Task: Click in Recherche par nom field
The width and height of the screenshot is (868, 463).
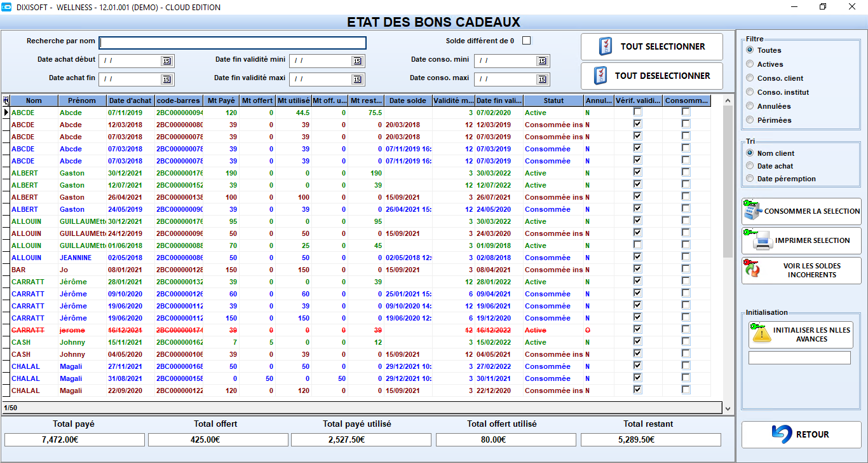Action: (x=233, y=43)
